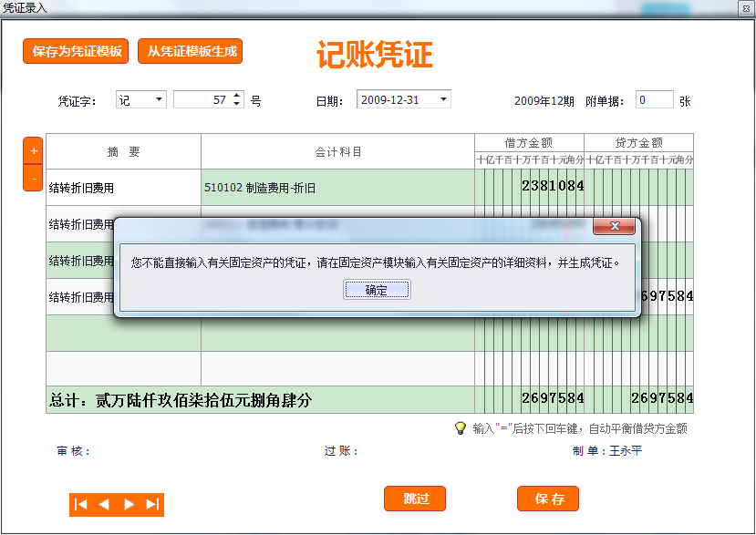
Task: Increase voucher number with up arrow
Action: 237,96
